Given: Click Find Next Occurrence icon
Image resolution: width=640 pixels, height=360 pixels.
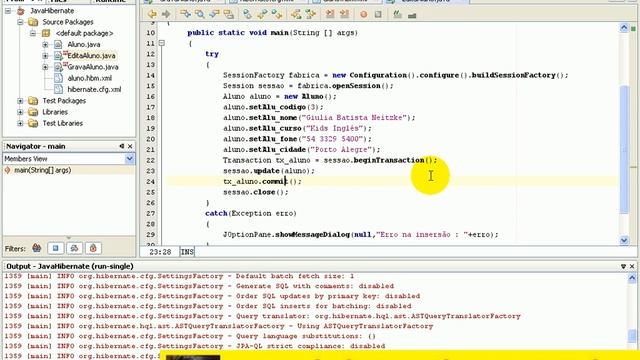Looking at the screenshot, I should [x=214, y=14].
